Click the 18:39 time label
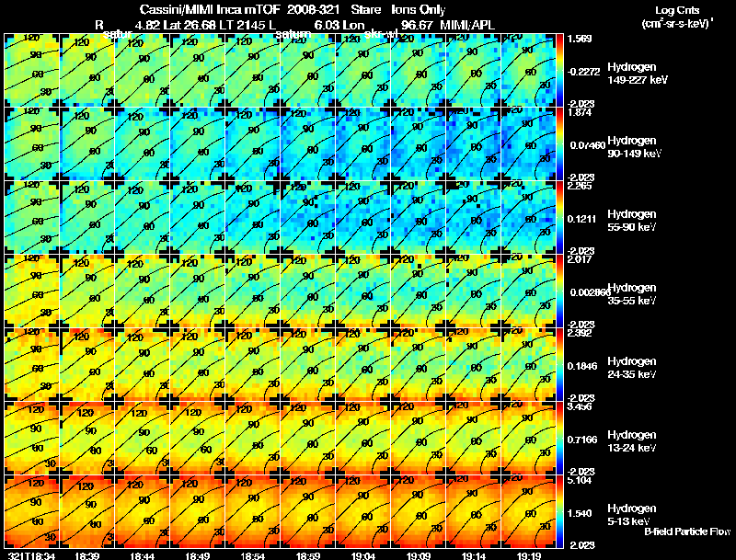The height and width of the screenshot is (560, 736). [86, 555]
